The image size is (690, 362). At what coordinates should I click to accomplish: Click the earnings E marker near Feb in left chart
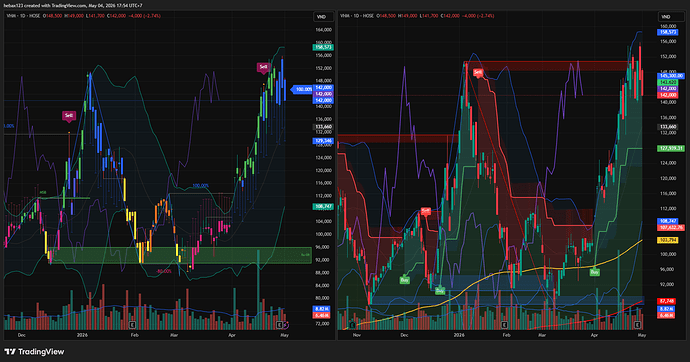click(132, 325)
